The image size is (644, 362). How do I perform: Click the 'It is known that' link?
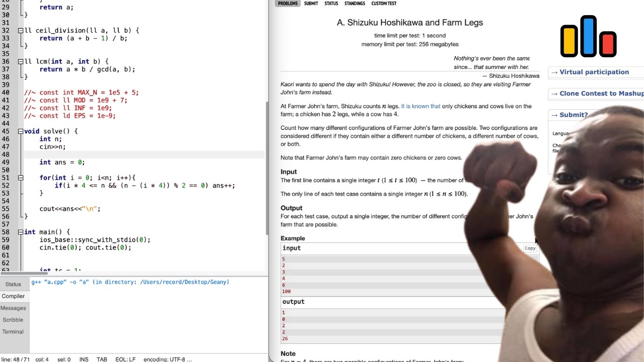pyautogui.click(x=421, y=107)
